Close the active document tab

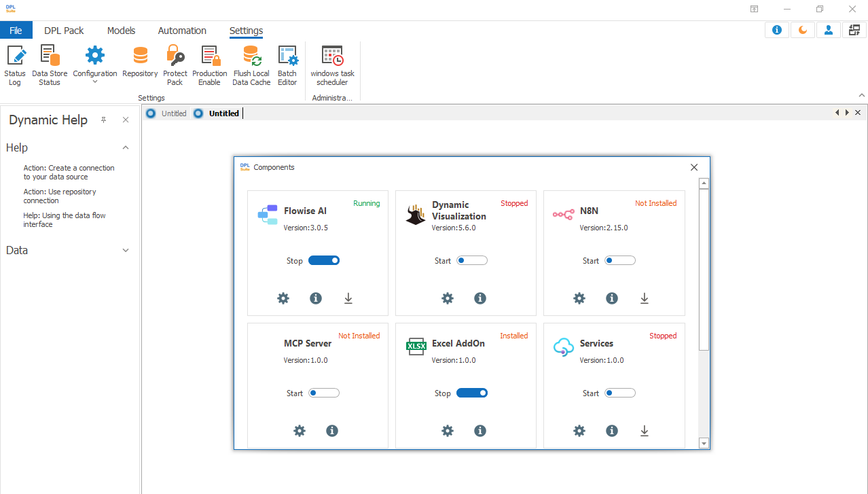click(858, 112)
